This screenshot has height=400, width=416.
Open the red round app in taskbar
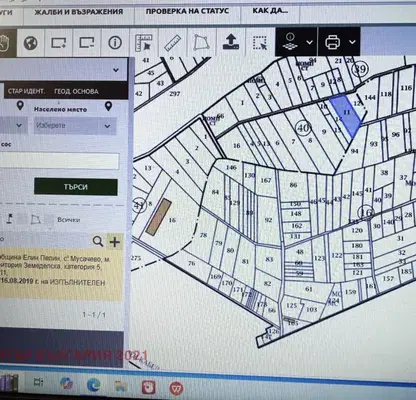[x=176, y=389]
